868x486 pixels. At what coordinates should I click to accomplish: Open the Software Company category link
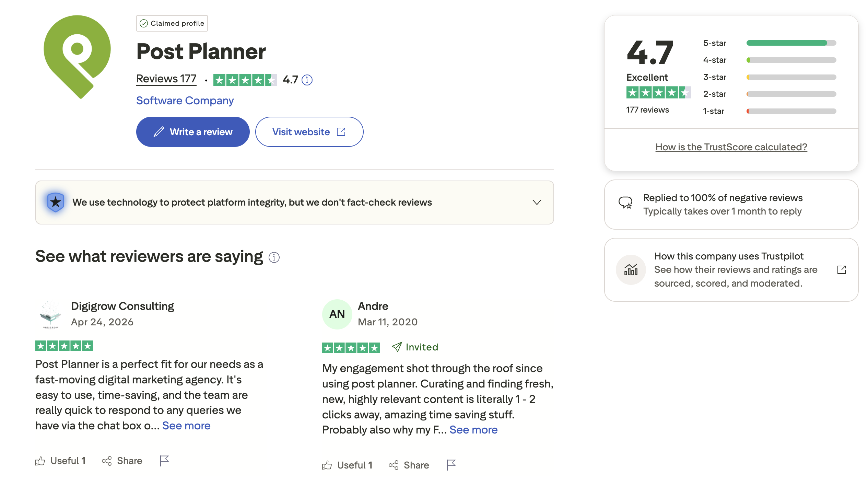(185, 101)
